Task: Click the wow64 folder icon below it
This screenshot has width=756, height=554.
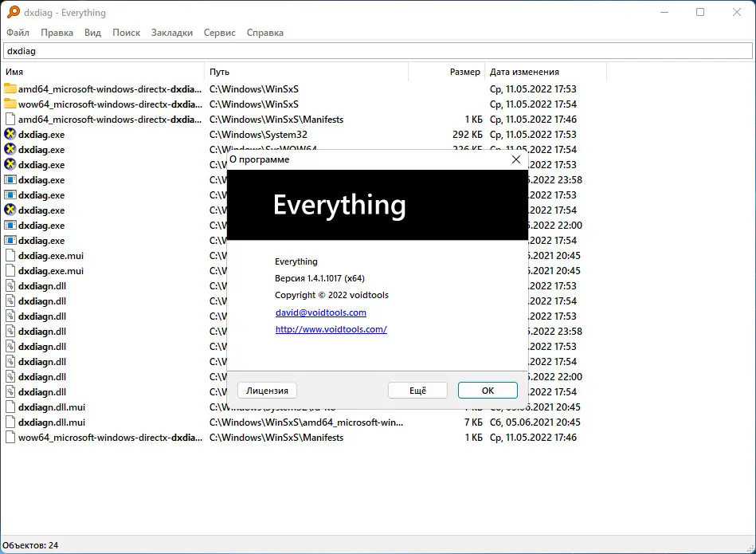Action: coord(10,104)
